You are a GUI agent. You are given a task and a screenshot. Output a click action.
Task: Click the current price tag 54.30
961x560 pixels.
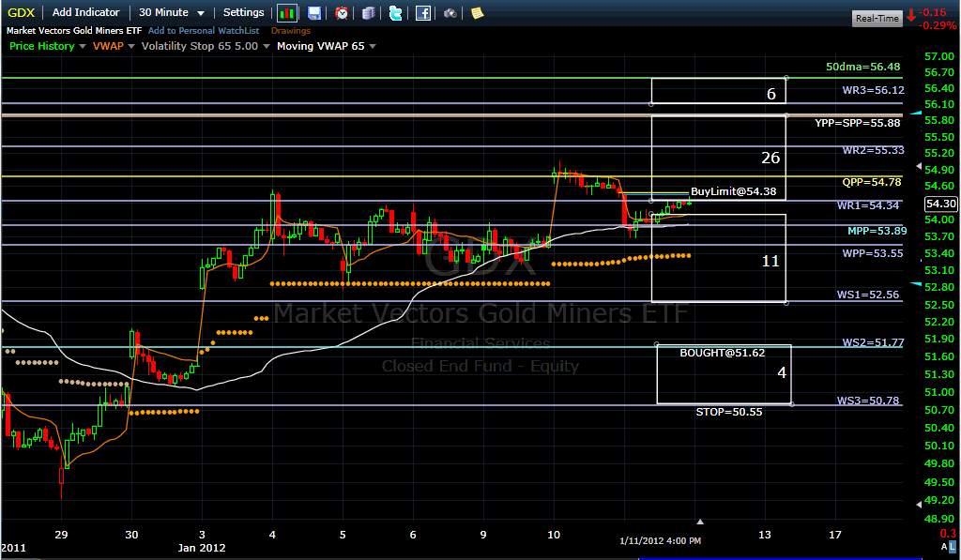coord(940,204)
